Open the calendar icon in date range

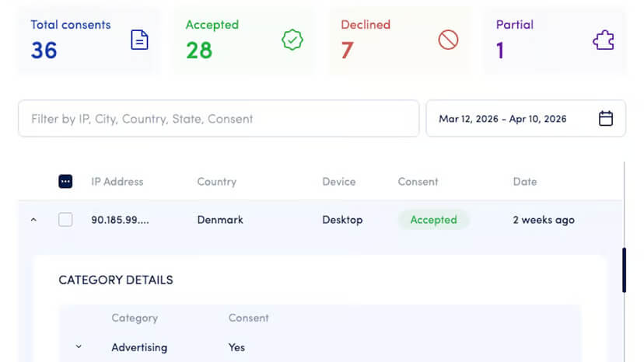605,119
